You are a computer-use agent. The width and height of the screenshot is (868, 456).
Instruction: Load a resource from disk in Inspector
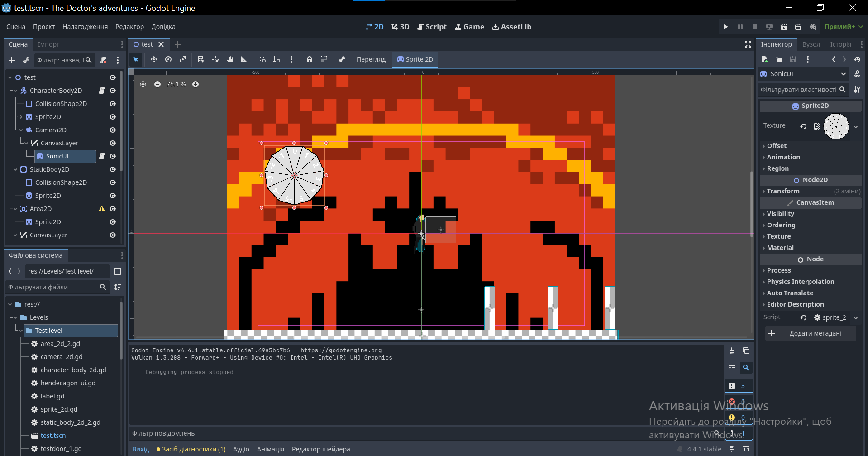[x=779, y=59]
